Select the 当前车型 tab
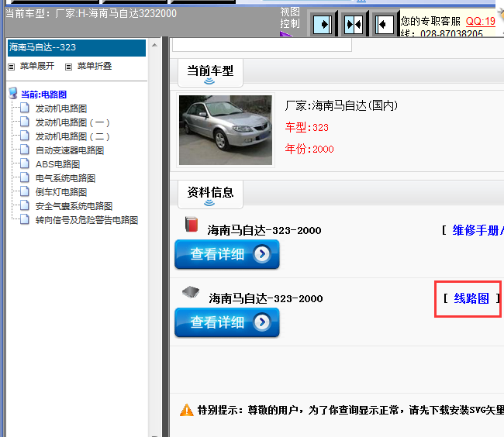 point(210,73)
